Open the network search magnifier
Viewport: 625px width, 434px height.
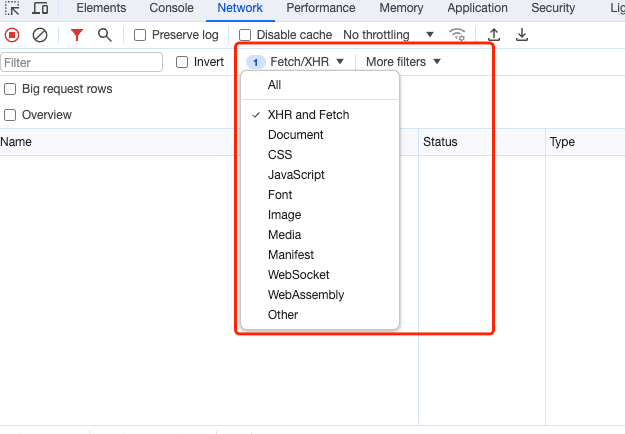(x=104, y=35)
